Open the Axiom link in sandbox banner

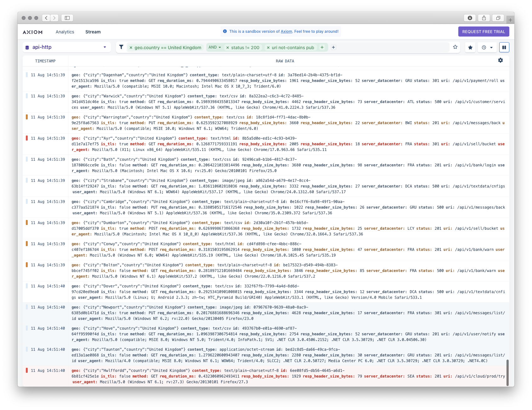tap(286, 32)
